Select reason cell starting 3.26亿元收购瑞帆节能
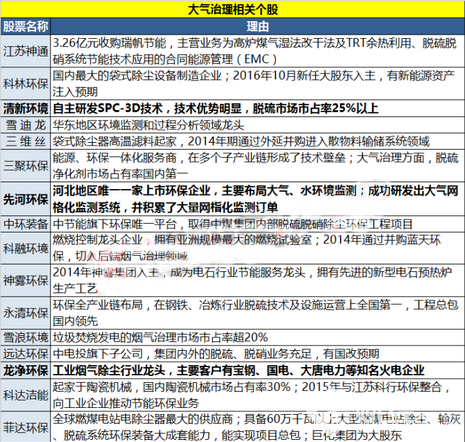 point(258,51)
